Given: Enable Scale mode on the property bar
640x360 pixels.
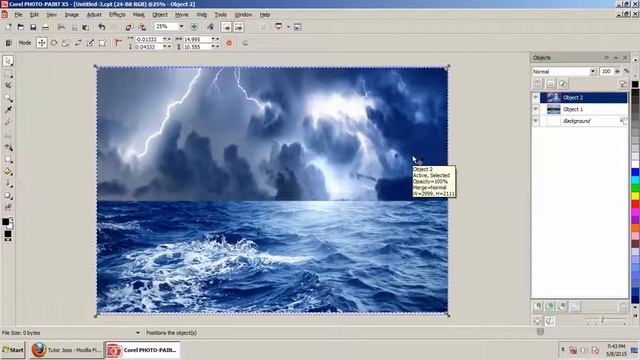Looking at the screenshot, I should coord(66,42).
